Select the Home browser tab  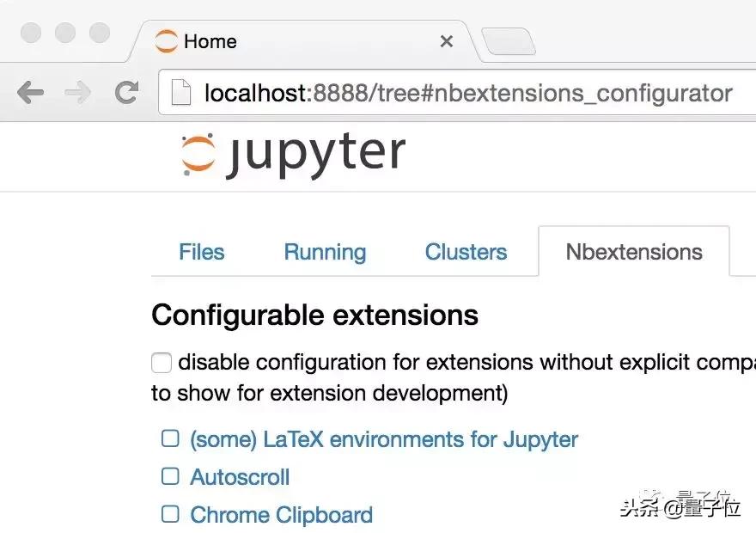[304, 41]
